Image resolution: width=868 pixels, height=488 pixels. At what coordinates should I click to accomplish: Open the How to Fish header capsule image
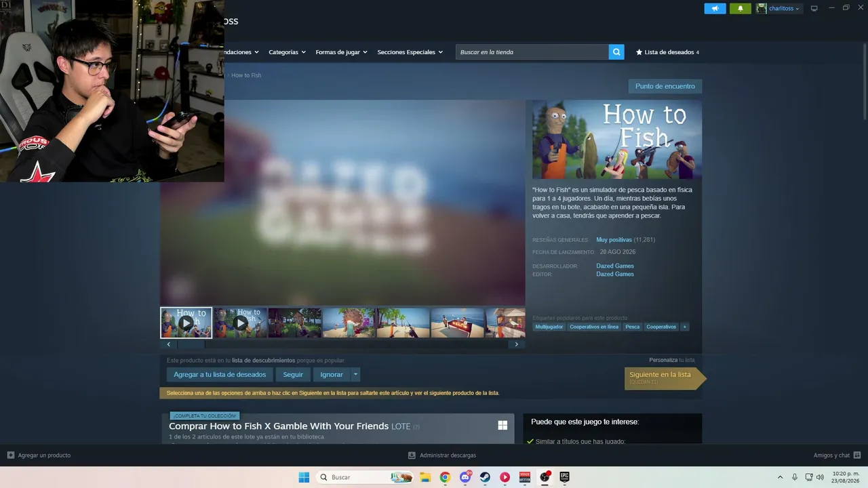tap(617, 140)
